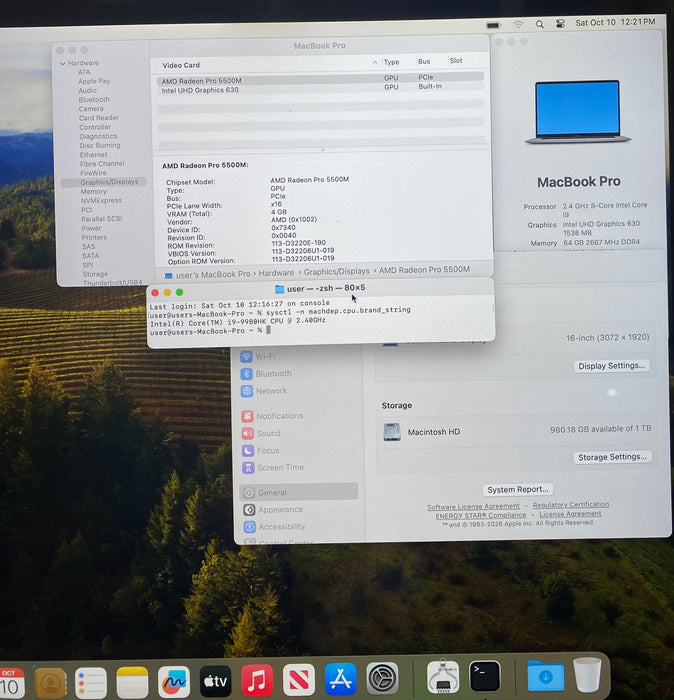Click the Terminal title bar folder icon

click(x=279, y=289)
